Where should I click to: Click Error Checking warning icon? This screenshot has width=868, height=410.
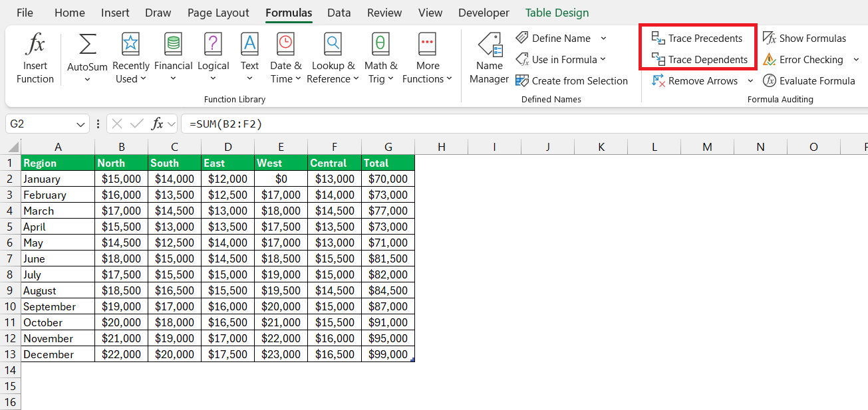tap(770, 59)
